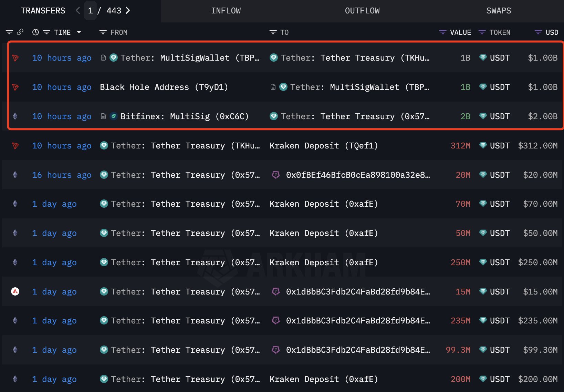Click the Bitfinex leaf logo icon
564x392 pixels.
click(x=114, y=116)
